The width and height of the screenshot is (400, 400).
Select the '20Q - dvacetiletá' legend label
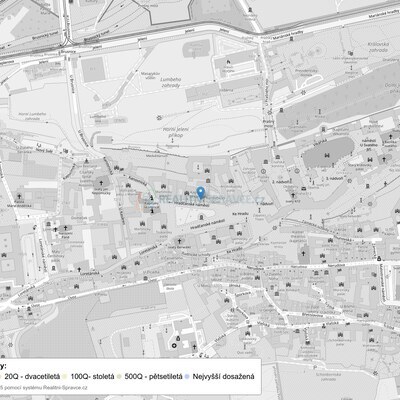tap(32, 377)
